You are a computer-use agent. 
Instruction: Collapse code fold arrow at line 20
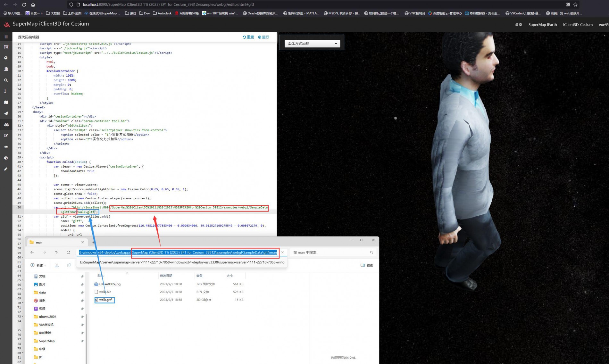point(22,71)
